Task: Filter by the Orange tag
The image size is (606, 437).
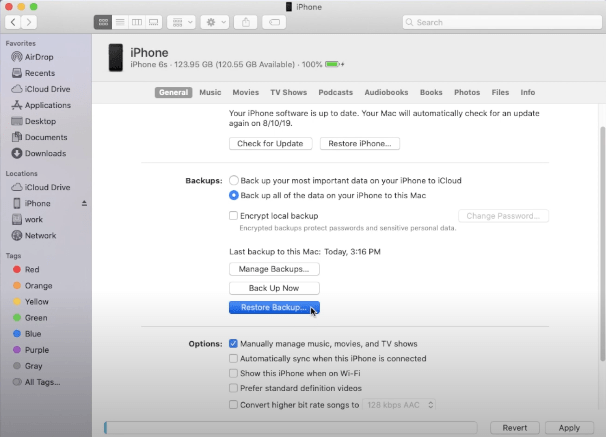Action: click(32, 286)
